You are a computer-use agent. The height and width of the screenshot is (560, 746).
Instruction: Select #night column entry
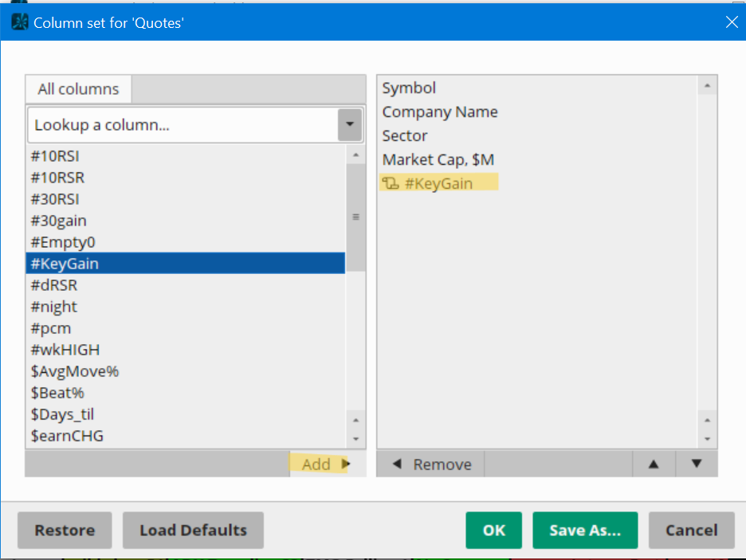tap(186, 307)
